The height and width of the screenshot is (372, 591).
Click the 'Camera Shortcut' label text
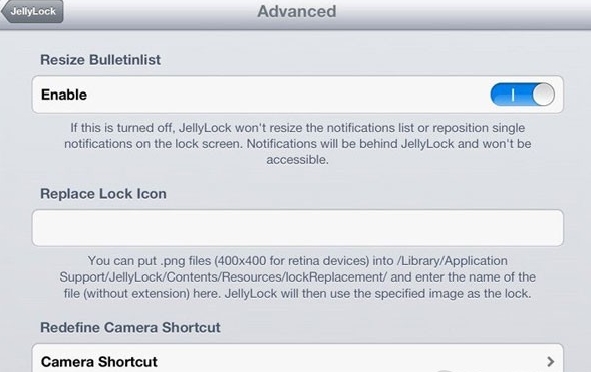99,362
